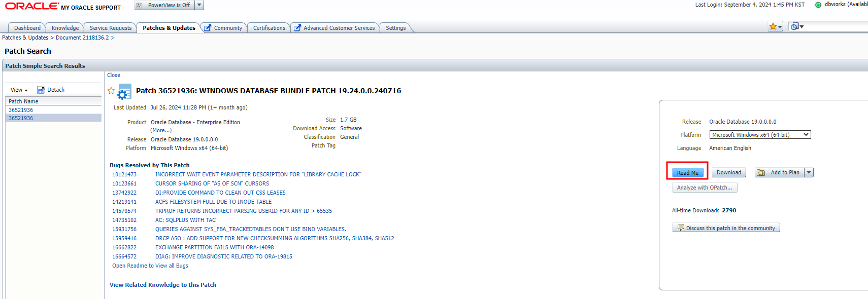Image resolution: width=868 pixels, height=299 pixels.
Task: Click the Read Me button
Action: (688, 173)
